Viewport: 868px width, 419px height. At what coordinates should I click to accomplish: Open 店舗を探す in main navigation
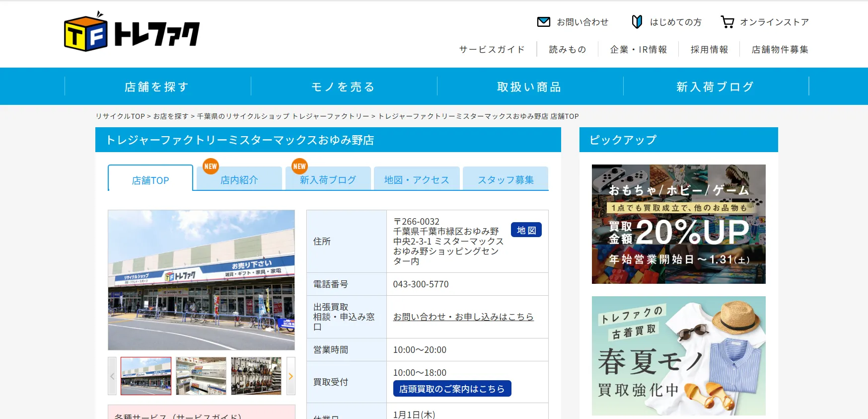click(x=157, y=87)
